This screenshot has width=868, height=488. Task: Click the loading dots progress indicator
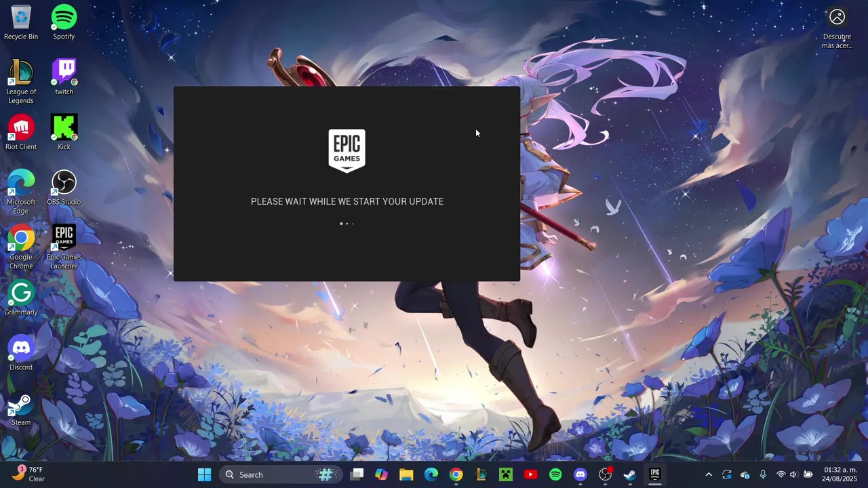[x=347, y=223]
